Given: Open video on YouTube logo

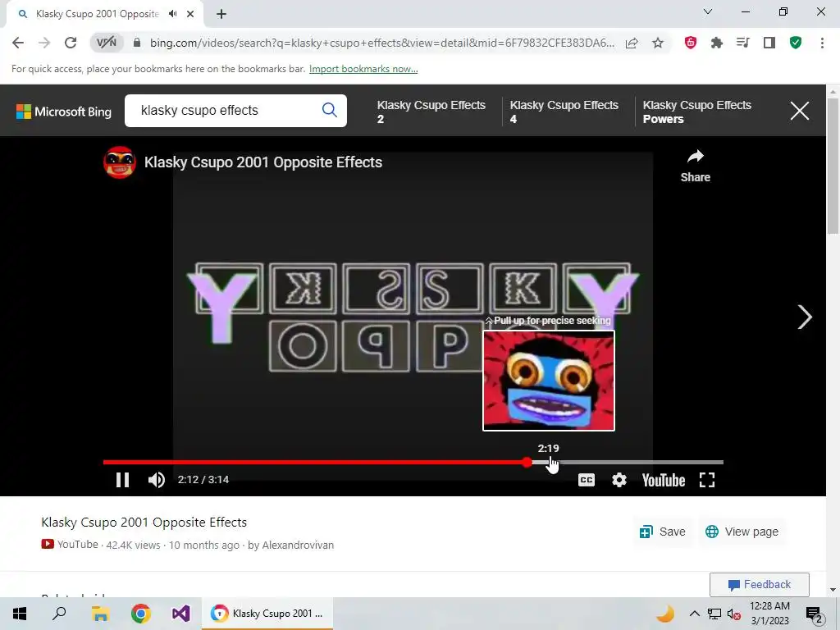Looking at the screenshot, I should [663, 480].
